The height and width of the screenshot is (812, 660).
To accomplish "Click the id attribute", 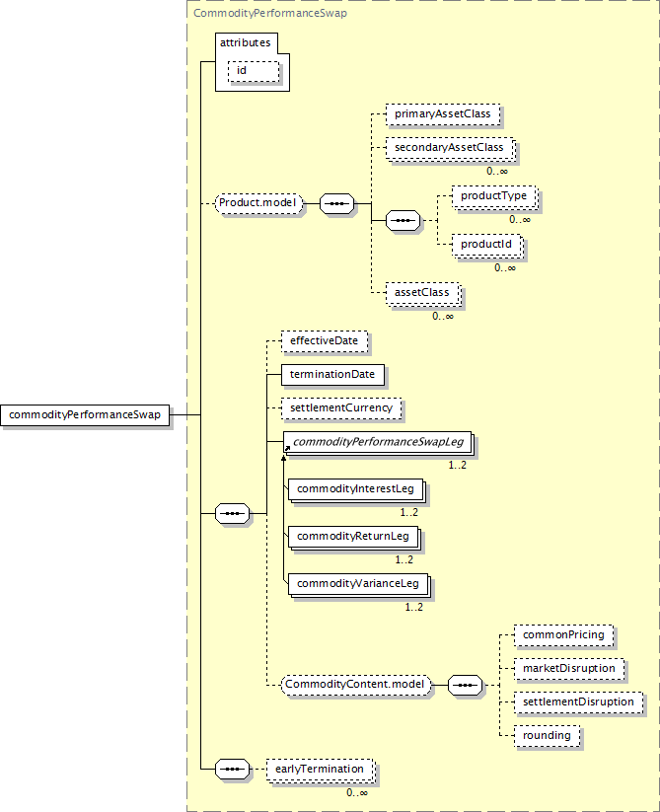I will [x=254, y=71].
